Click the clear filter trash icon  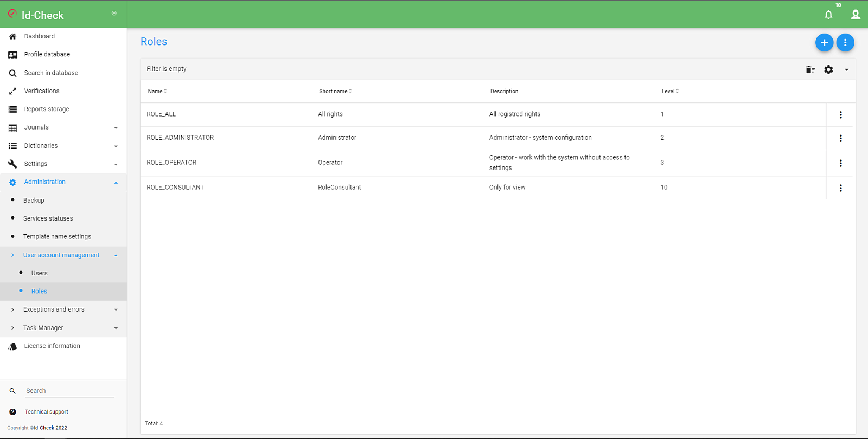[810, 69]
